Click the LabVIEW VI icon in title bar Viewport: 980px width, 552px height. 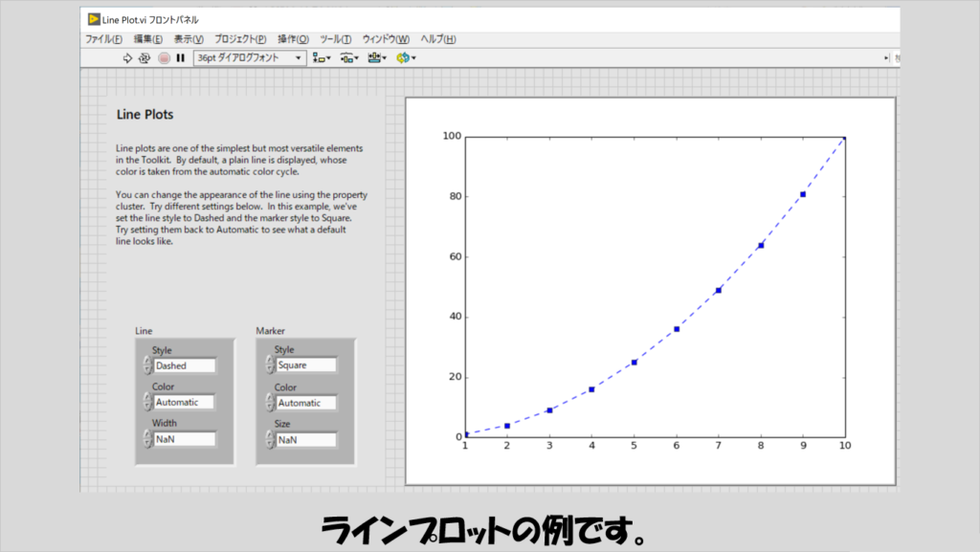tap(93, 20)
